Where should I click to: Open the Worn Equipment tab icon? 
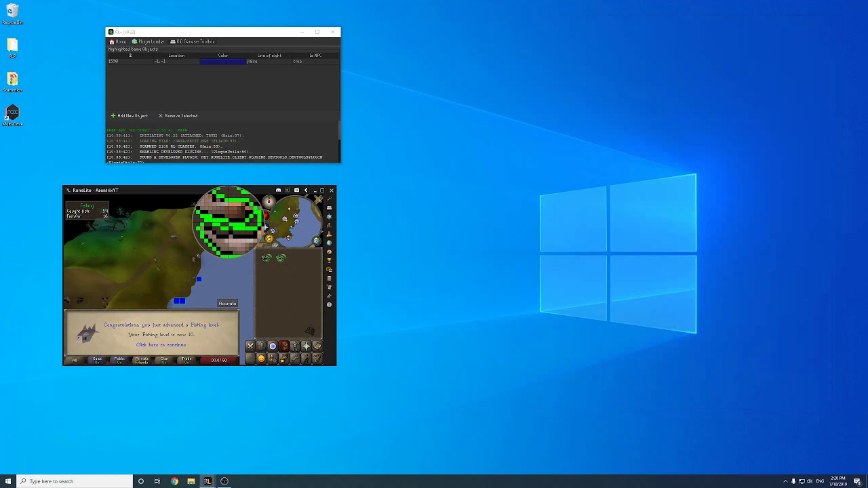pyautogui.click(x=295, y=346)
